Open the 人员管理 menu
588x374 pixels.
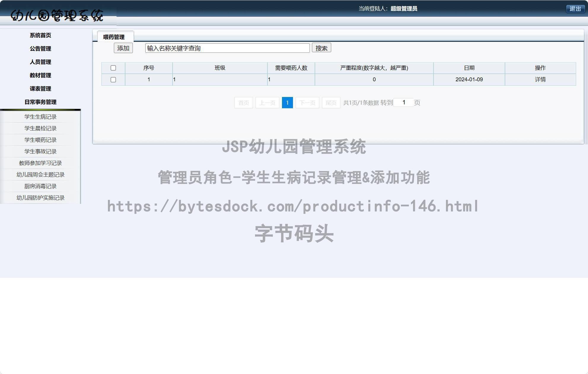[40, 62]
